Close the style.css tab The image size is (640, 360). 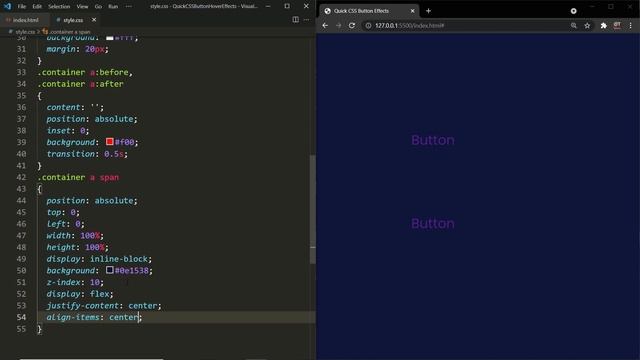point(94,20)
